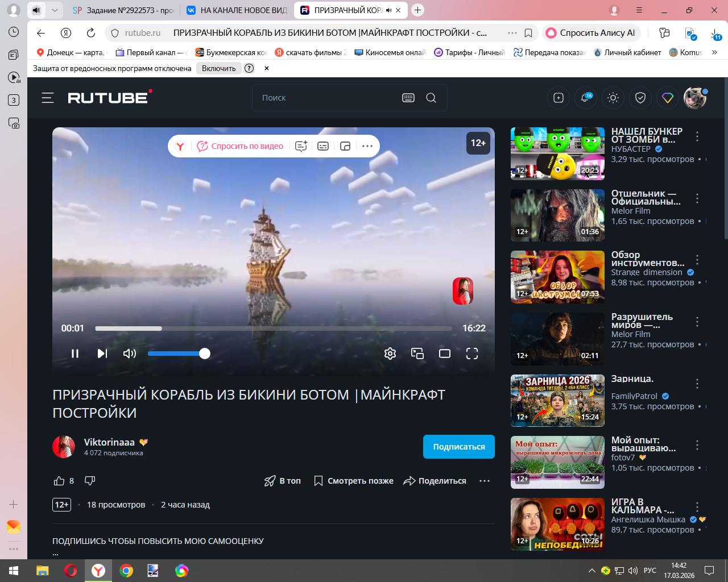Open a new browser tab
Screen dimensions: 728x582
point(417,10)
